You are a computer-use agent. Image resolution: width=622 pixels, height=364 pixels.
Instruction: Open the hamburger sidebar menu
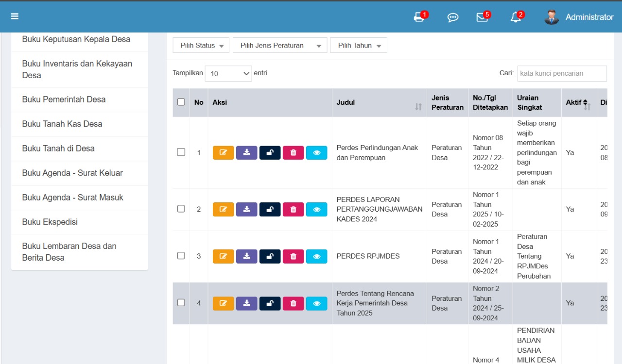[15, 17]
